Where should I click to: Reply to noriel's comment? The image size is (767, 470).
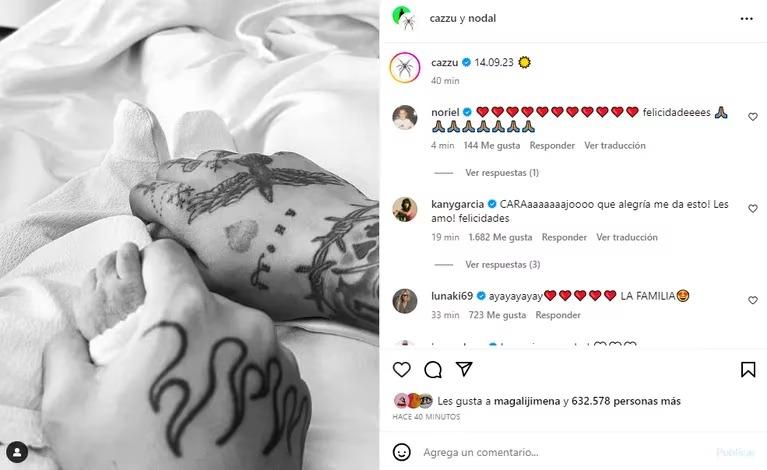click(x=552, y=145)
